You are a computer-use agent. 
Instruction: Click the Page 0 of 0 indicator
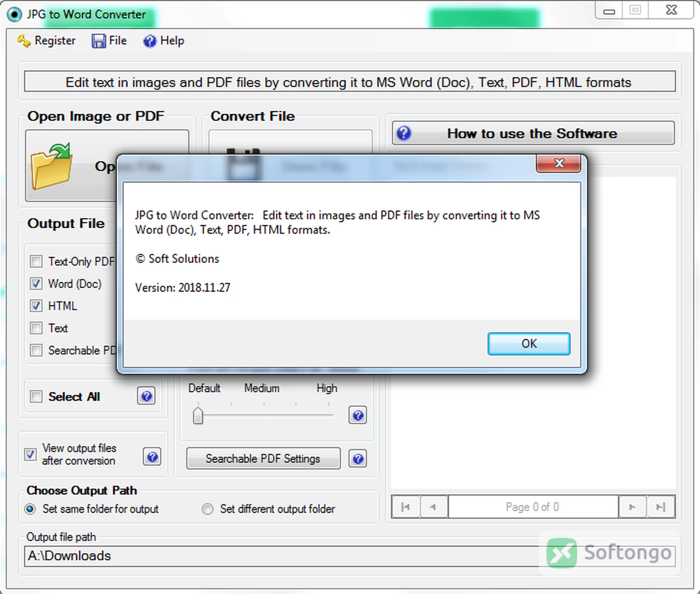[x=533, y=507]
